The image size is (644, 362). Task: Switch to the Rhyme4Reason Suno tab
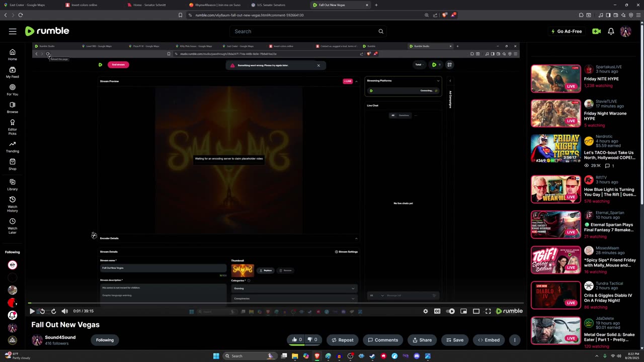point(215,5)
